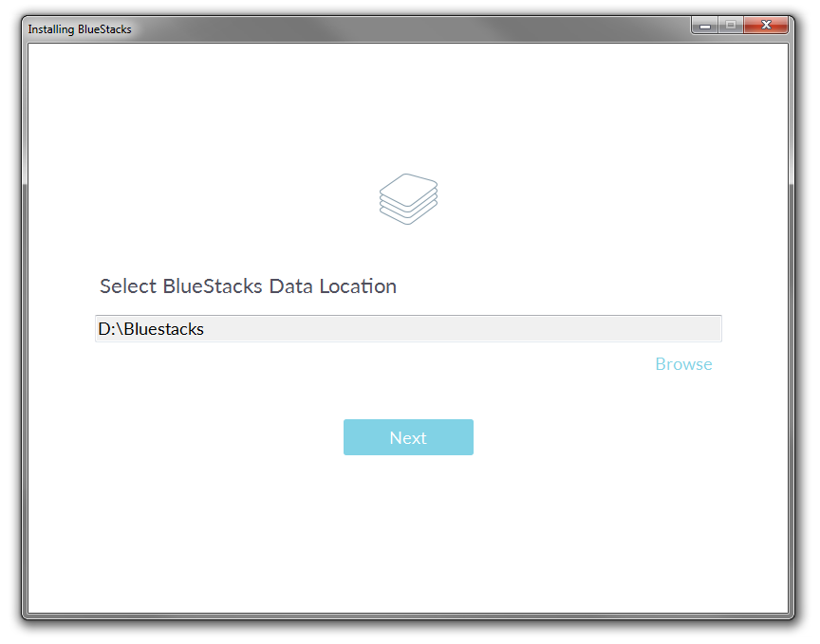Click the 'Installing BlueStacks' title bar text
This screenshot has height=644, width=820.
[80, 29]
